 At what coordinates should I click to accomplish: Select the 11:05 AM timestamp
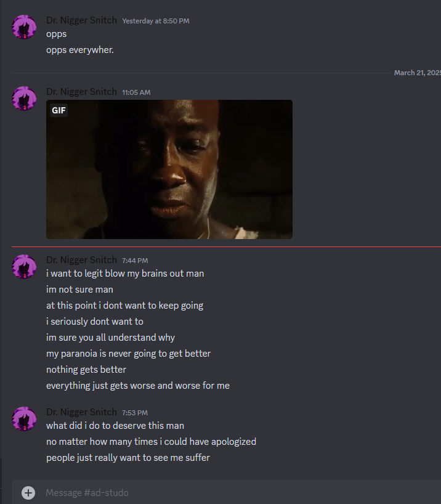tap(136, 92)
